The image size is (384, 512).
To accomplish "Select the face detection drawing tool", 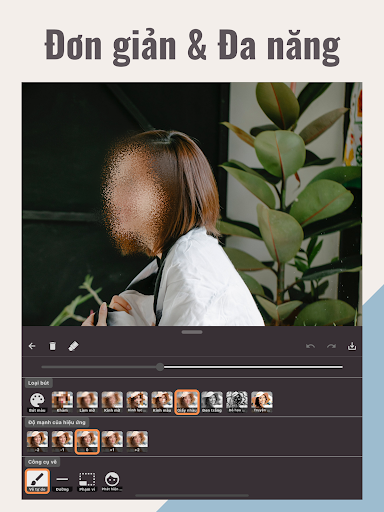I will [112, 481].
